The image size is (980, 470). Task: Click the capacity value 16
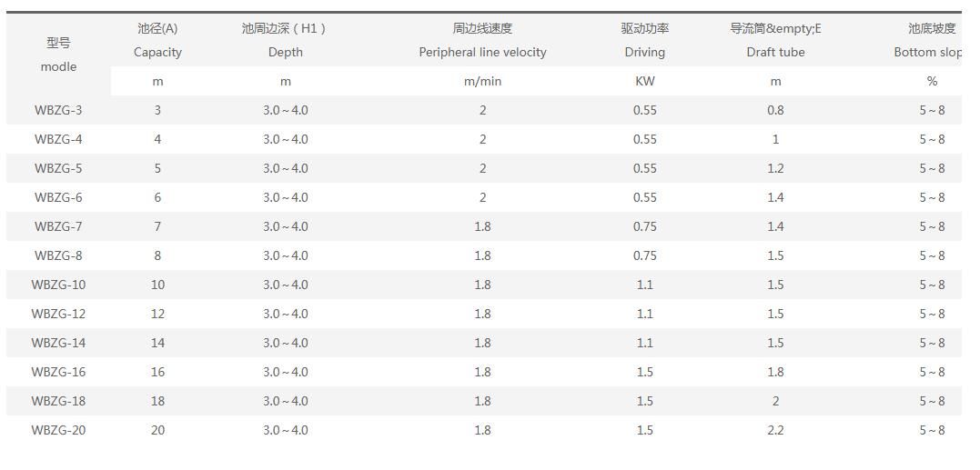157,372
